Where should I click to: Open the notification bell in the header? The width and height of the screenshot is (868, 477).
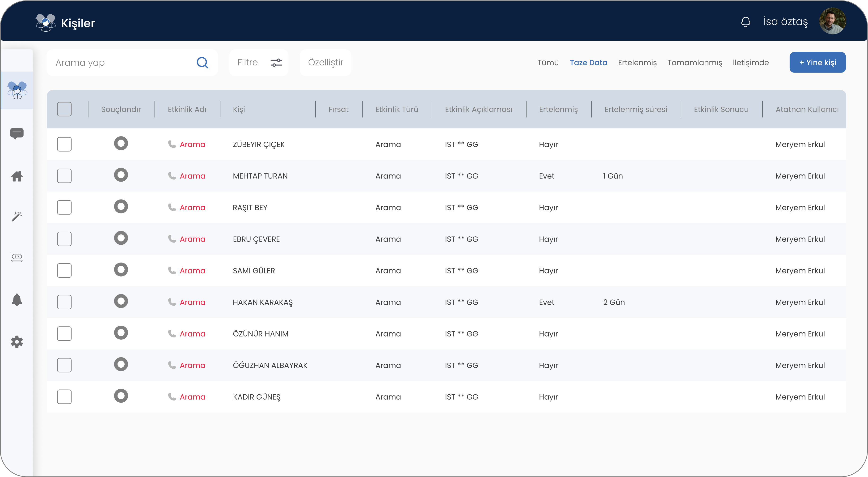point(745,22)
